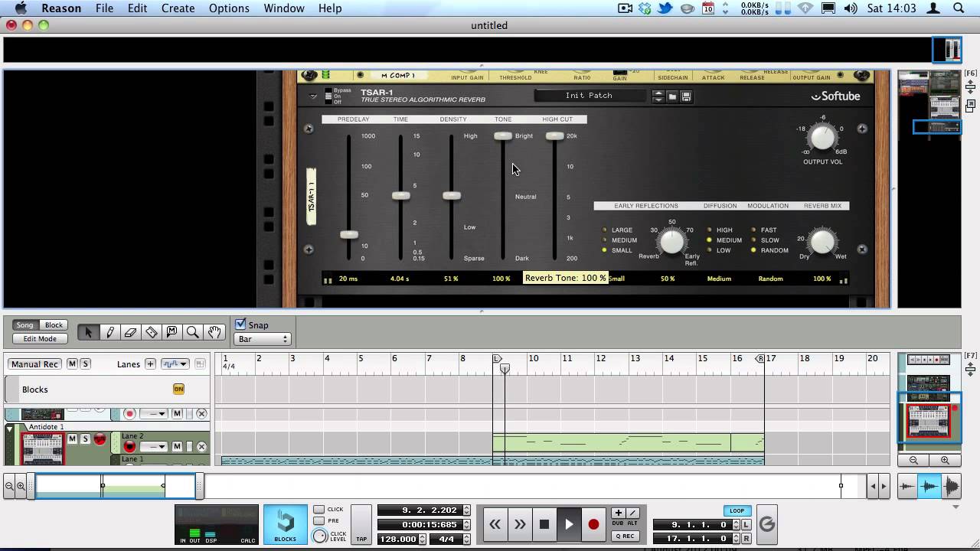Toggle metronome Pre-count
980x551 pixels.
click(318, 520)
